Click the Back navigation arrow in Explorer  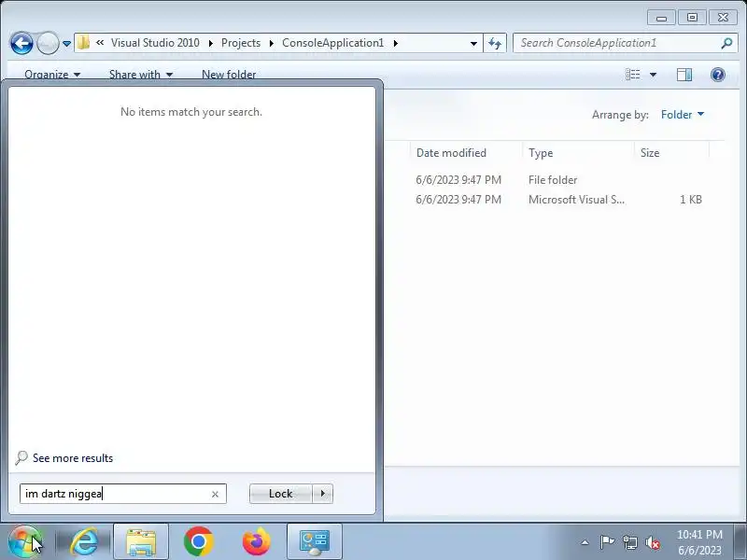coord(21,43)
